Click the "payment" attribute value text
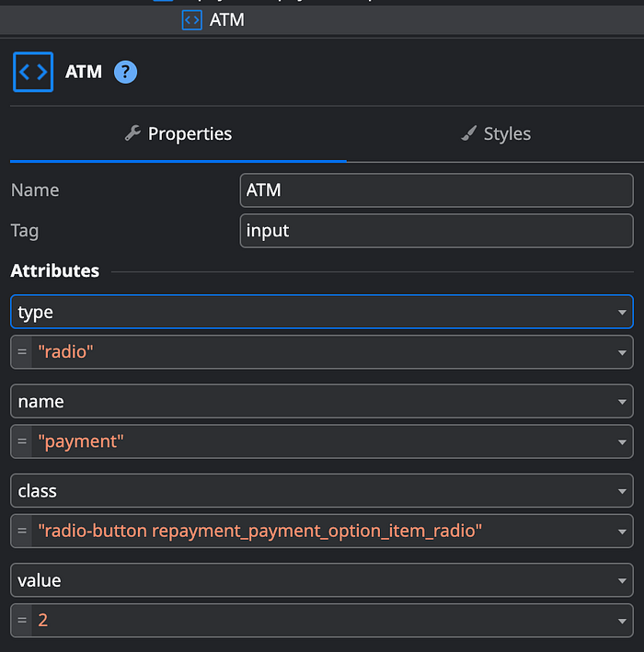This screenshot has width=644, height=652. pyautogui.click(x=81, y=441)
